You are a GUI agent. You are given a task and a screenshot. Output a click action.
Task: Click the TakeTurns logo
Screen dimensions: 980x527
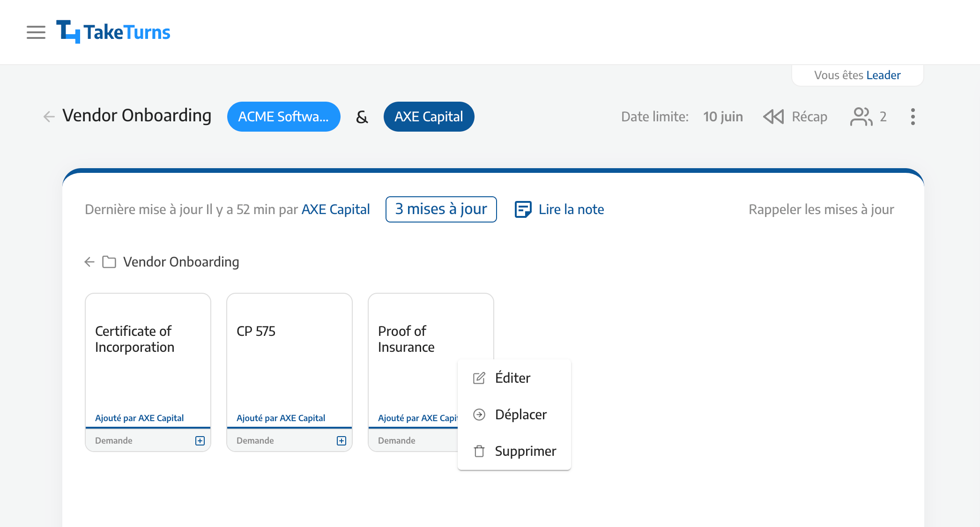[x=113, y=32]
